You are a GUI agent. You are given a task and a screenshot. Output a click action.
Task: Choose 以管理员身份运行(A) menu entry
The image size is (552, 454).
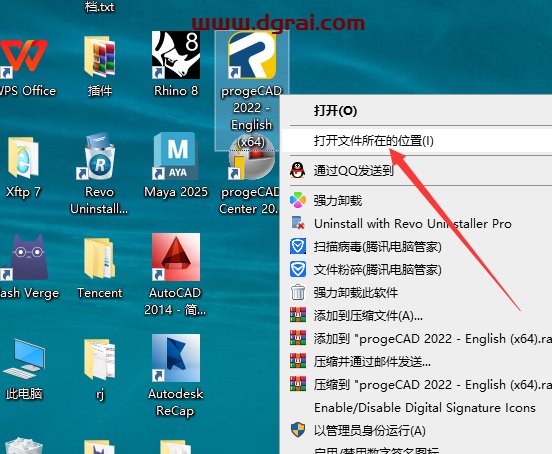tap(417, 430)
